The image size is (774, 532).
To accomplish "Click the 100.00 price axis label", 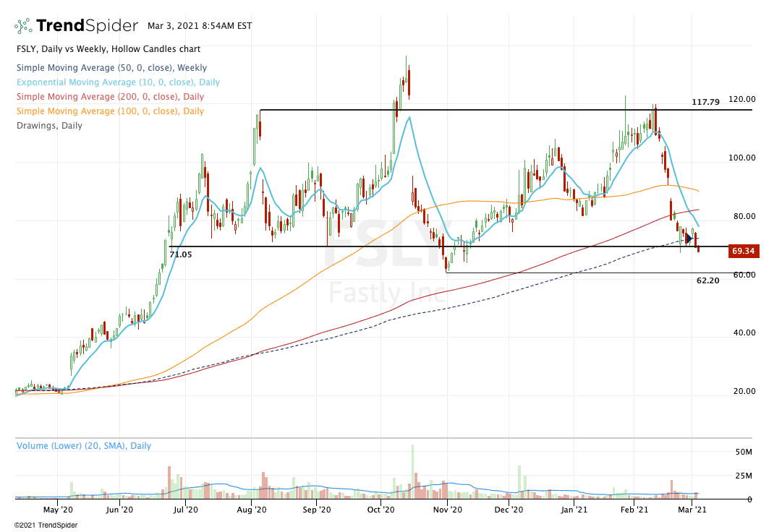I will click(742, 158).
